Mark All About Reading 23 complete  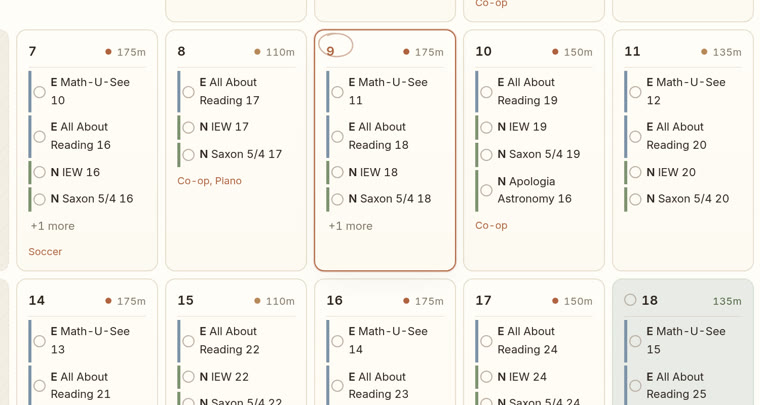pos(337,386)
